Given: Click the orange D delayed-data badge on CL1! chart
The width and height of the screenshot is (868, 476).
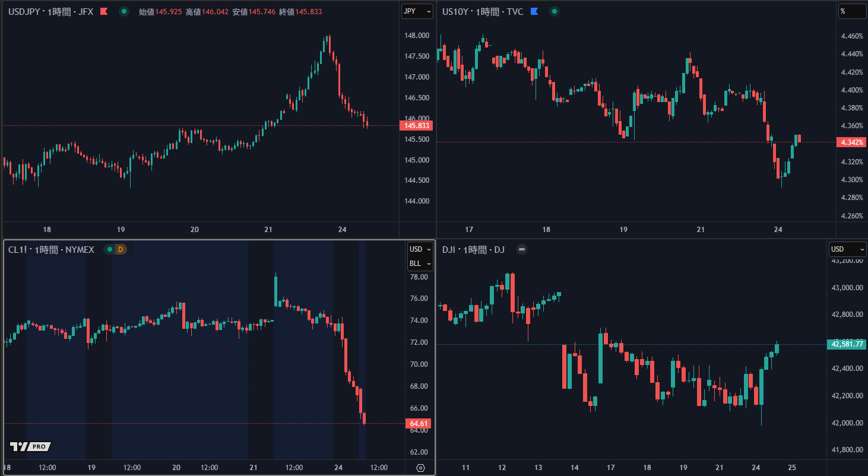Looking at the screenshot, I should pyautogui.click(x=121, y=249).
